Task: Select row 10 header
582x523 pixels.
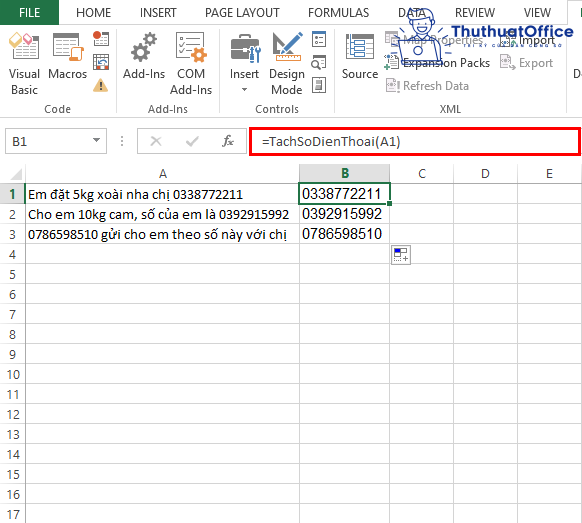Action: pyautogui.click(x=13, y=374)
